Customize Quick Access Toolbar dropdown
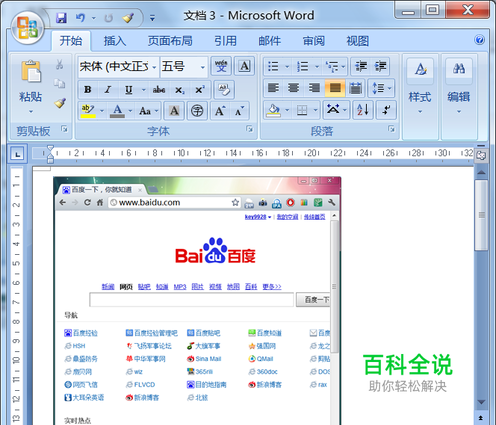Viewport: 496px width, 425px height. [x=152, y=18]
